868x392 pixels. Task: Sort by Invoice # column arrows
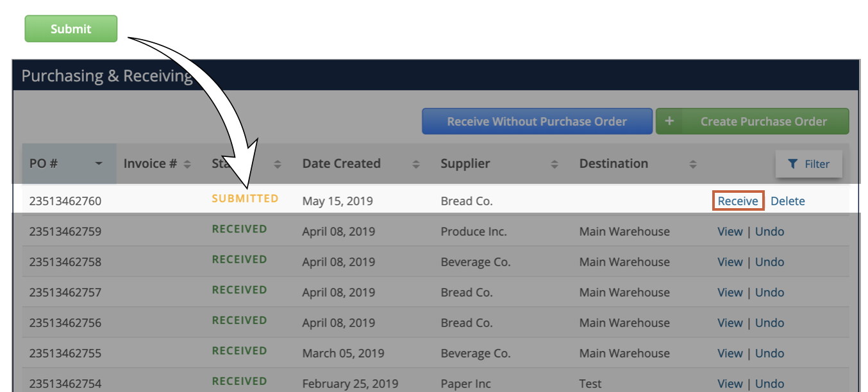coord(187,164)
